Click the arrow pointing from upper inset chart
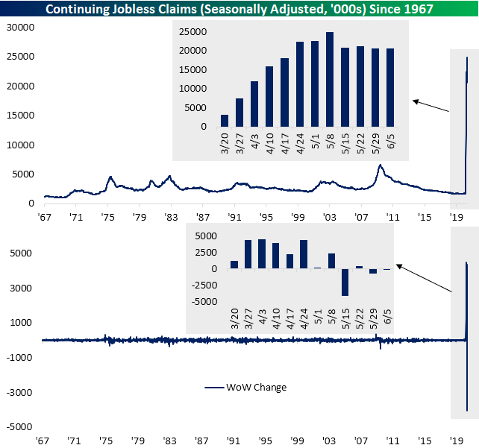Image resolution: width=479 pixels, height=448 pixels. (431, 106)
